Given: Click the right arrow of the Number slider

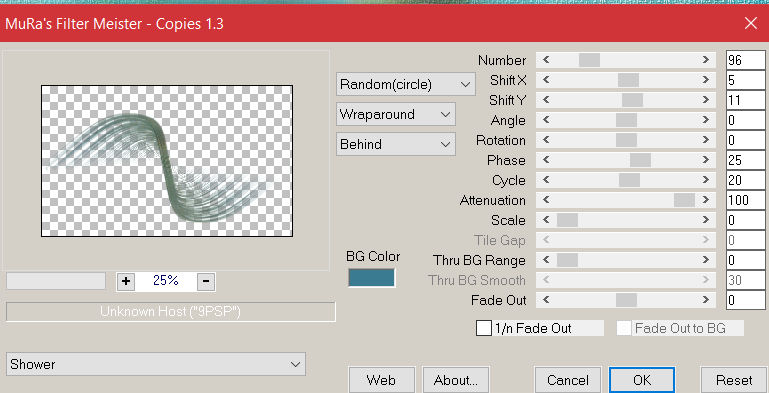Looking at the screenshot, I should point(705,60).
